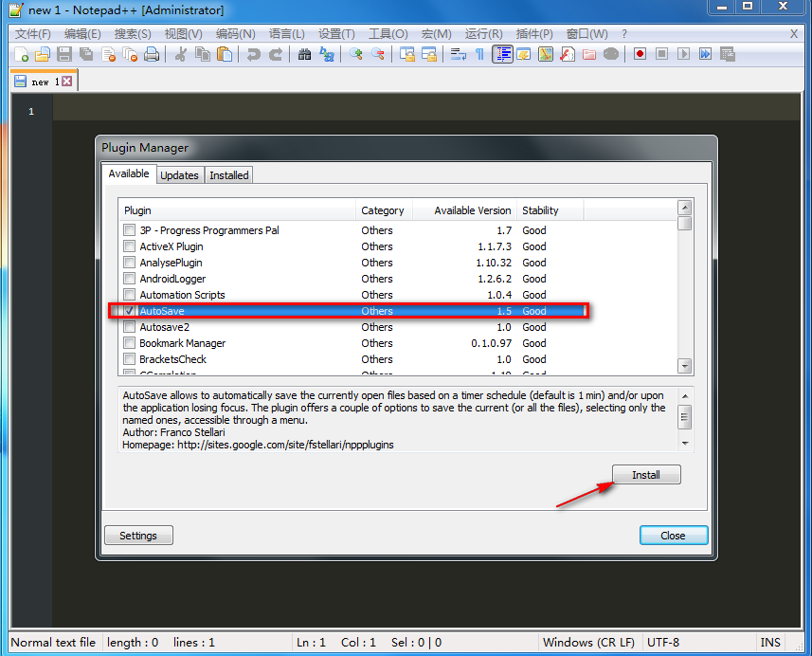Screen dimensions: 812x656
Task: Open the user-defined language icon
Action: point(524,54)
